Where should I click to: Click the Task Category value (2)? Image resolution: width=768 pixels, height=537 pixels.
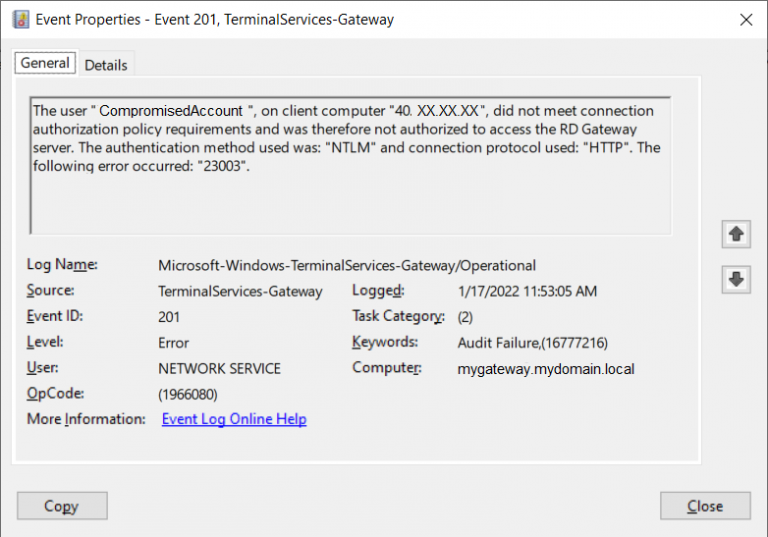coord(465,316)
